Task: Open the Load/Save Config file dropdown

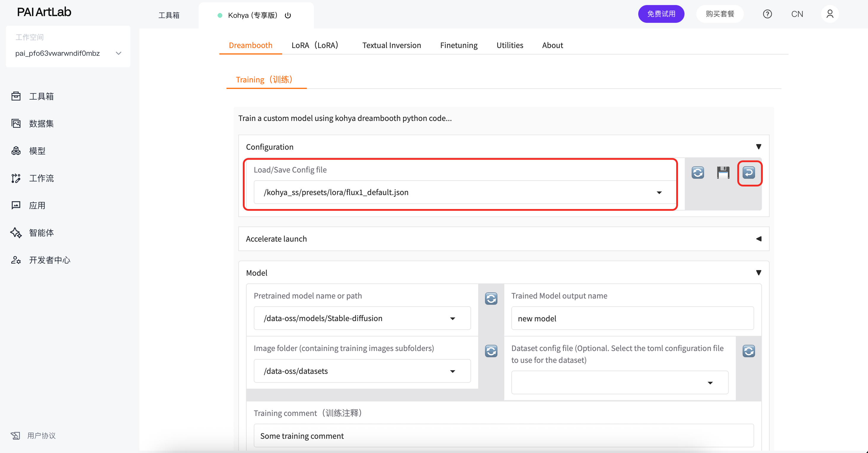Action: pyautogui.click(x=659, y=192)
